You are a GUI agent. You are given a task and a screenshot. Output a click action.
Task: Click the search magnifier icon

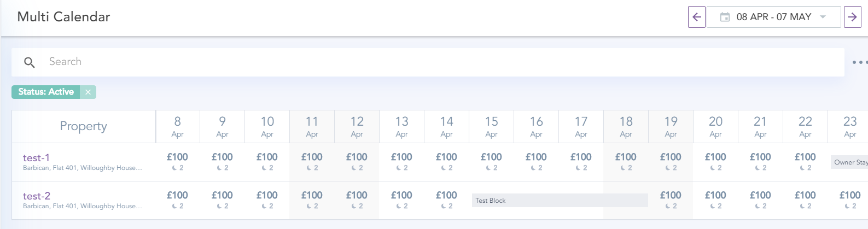pyautogui.click(x=30, y=62)
